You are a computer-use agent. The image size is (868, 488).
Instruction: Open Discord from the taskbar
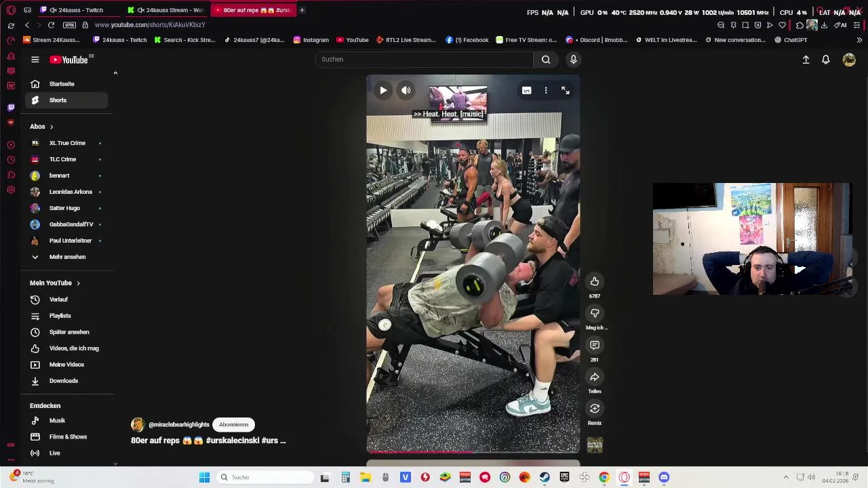point(664,477)
